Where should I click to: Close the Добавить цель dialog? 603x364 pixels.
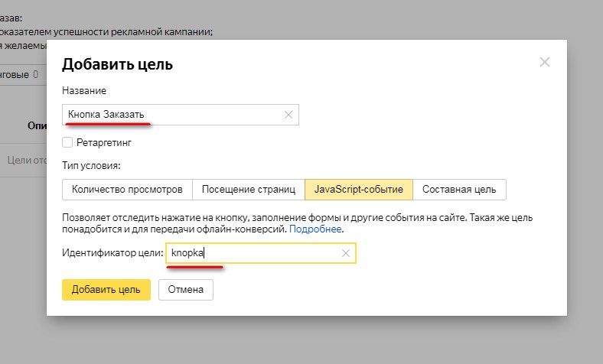tap(545, 63)
